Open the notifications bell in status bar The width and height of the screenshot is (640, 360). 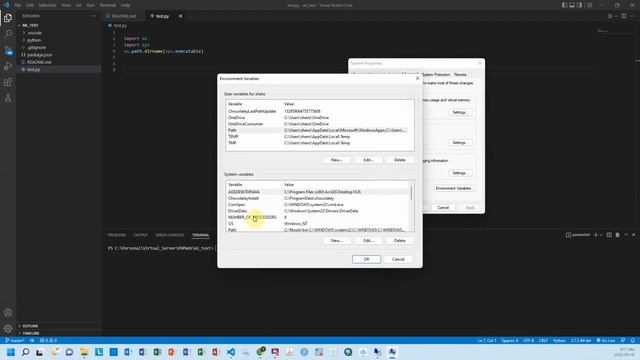tap(633, 340)
